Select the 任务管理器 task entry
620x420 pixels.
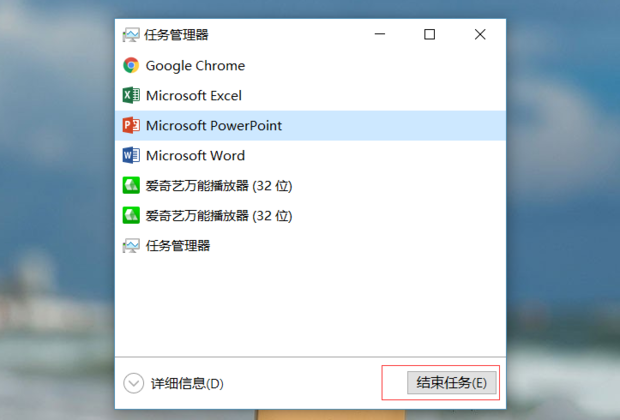(x=310, y=246)
